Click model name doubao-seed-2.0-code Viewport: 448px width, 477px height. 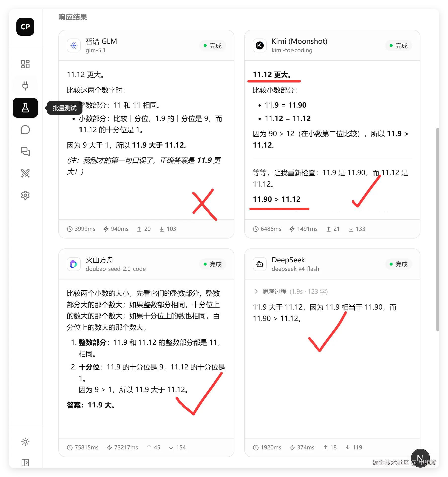tap(115, 269)
